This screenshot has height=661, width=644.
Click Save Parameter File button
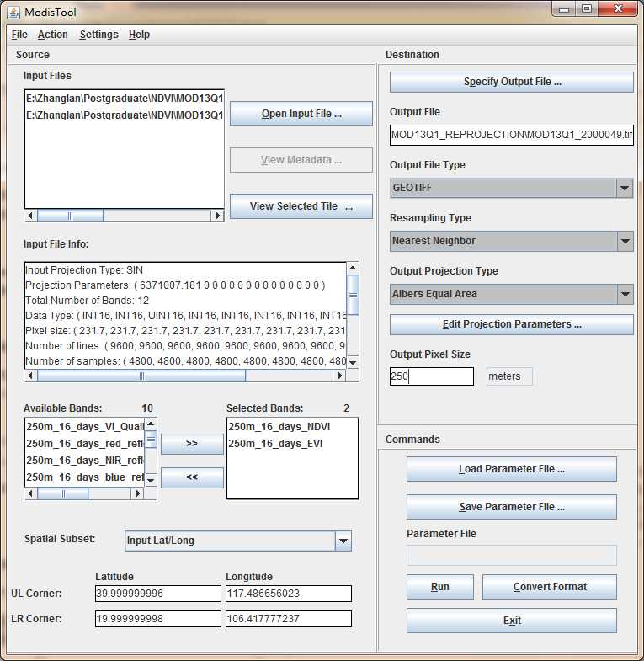click(512, 507)
